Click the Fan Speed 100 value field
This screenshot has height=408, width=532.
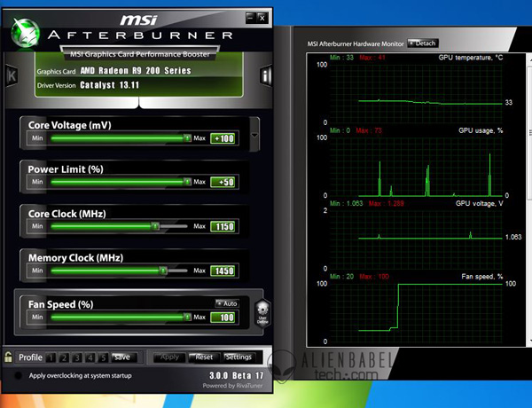pyautogui.click(x=223, y=318)
